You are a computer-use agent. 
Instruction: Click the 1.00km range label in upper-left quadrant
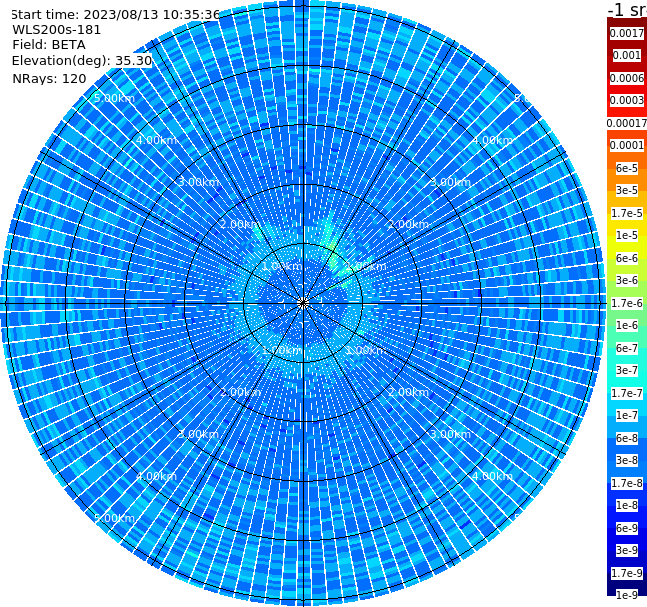pyautogui.click(x=282, y=266)
